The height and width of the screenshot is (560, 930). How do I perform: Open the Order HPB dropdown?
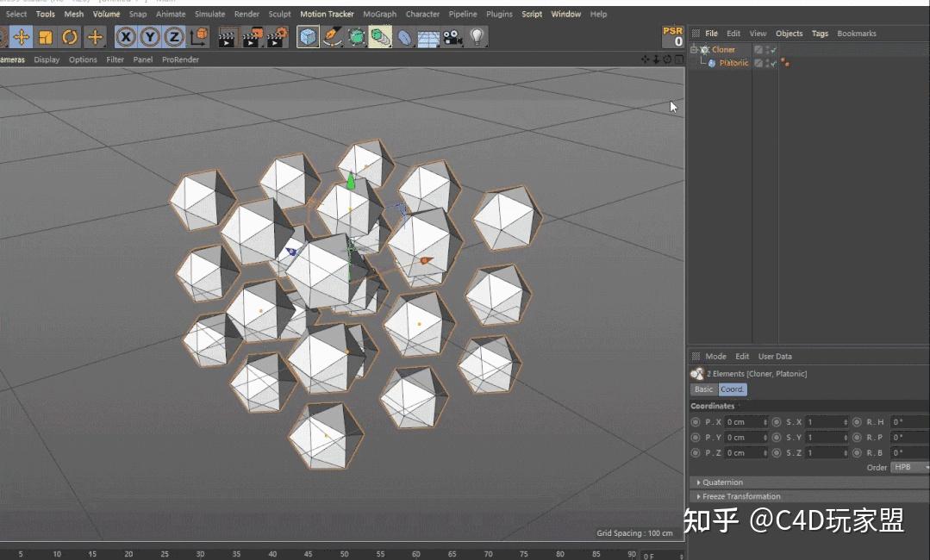point(905,467)
